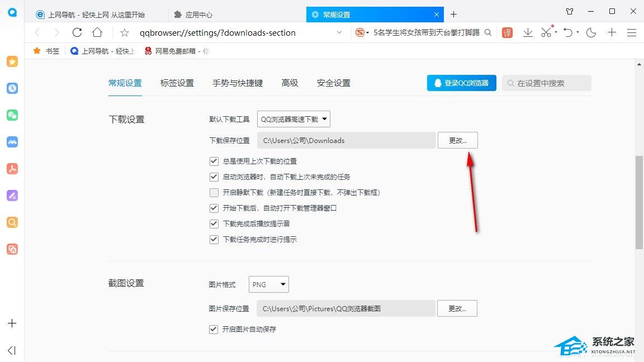Enable 开启静默下载 checkbox
The image size is (644, 362).
(214, 193)
